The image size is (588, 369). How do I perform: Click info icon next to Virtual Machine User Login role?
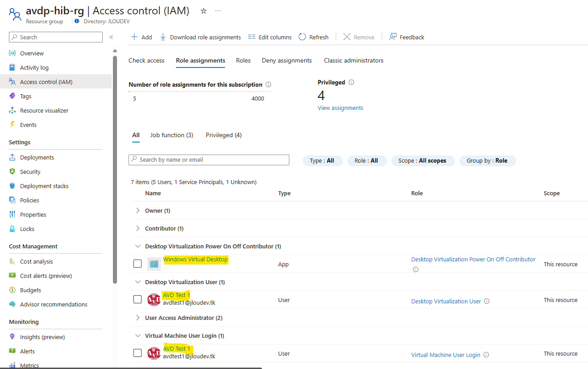486,355
